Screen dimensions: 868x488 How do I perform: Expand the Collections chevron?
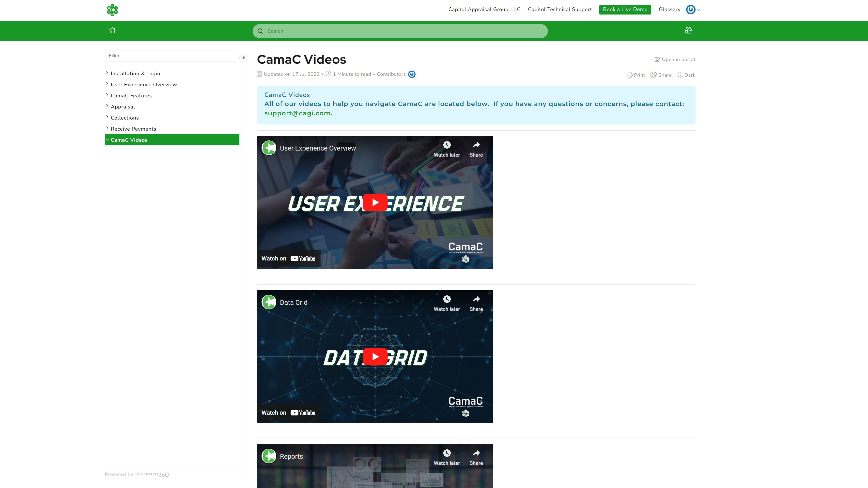click(107, 117)
